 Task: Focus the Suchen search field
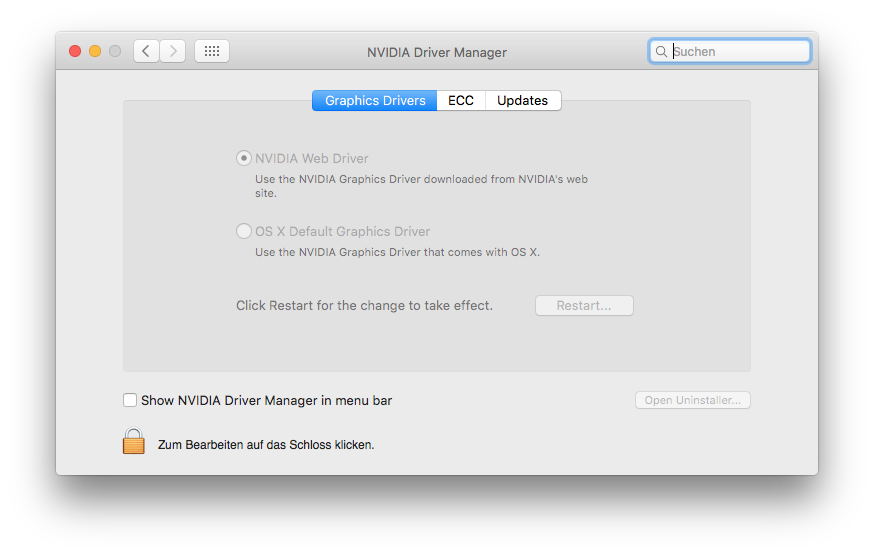coord(730,51)
